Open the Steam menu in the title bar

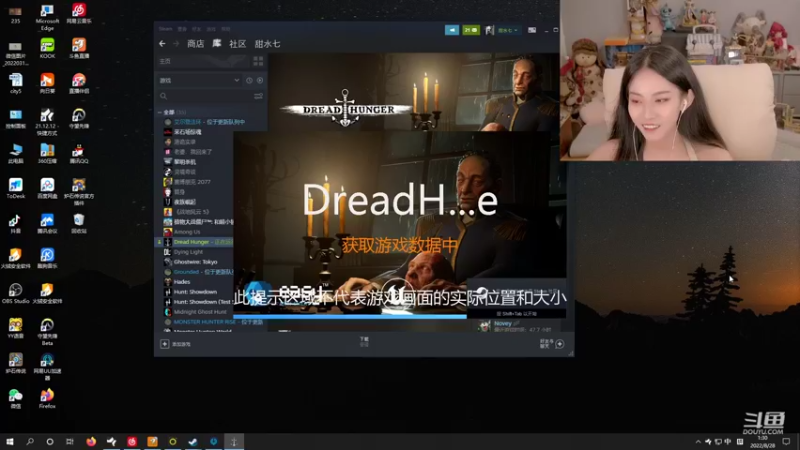[165, 29]
